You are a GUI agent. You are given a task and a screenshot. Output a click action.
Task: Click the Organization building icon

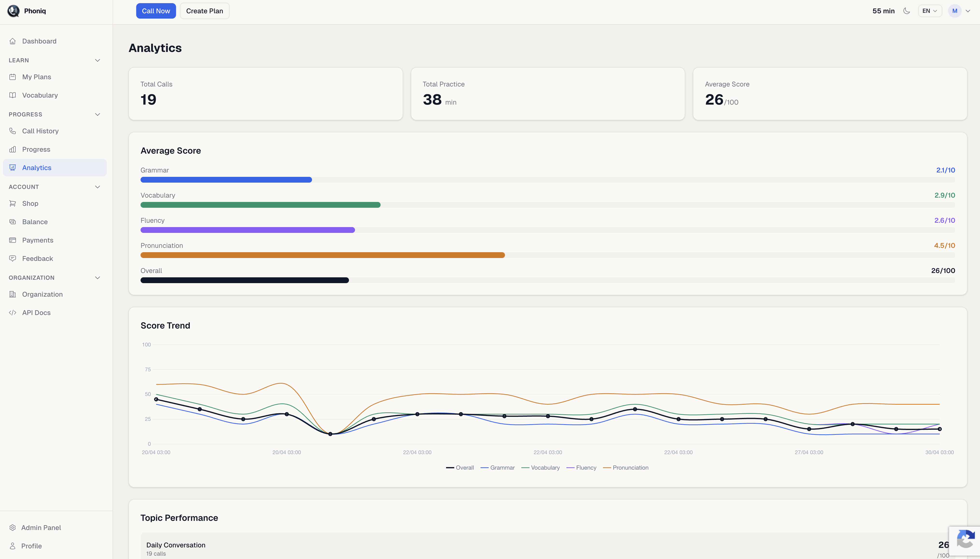[13, 294]
